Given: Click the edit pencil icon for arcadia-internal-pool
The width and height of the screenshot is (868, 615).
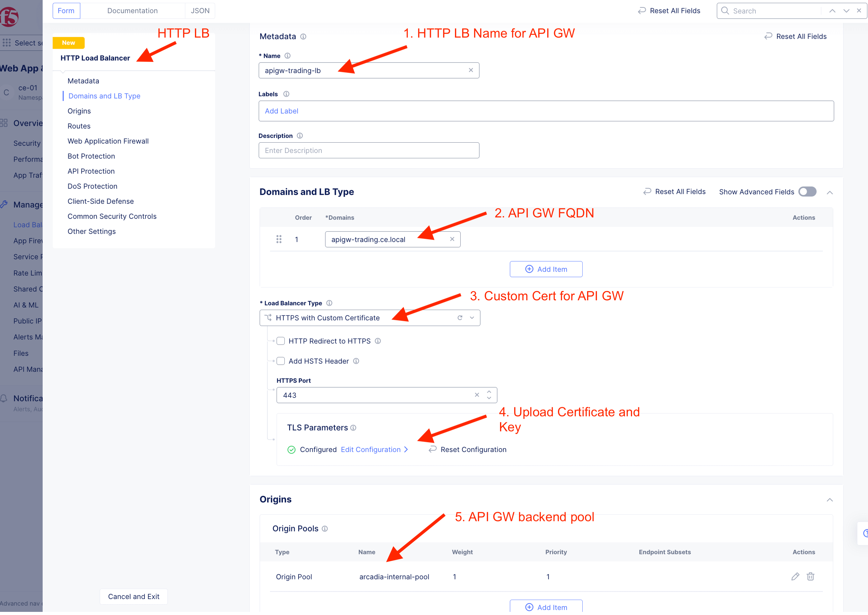Looking at the screenshot, I should coord(795,577).
